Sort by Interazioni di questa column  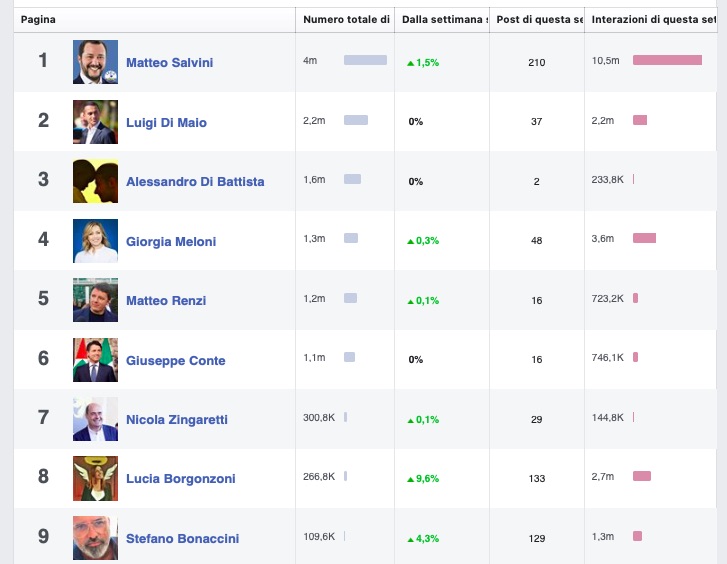pyautogui.click(x=654, y=20)
